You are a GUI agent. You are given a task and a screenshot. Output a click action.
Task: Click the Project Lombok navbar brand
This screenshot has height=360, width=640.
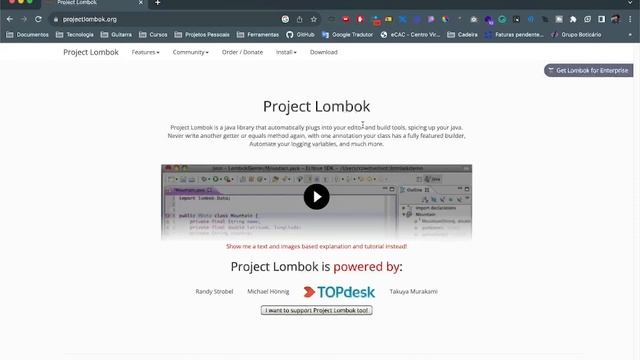pyautogui.click(x=91, y=52)
